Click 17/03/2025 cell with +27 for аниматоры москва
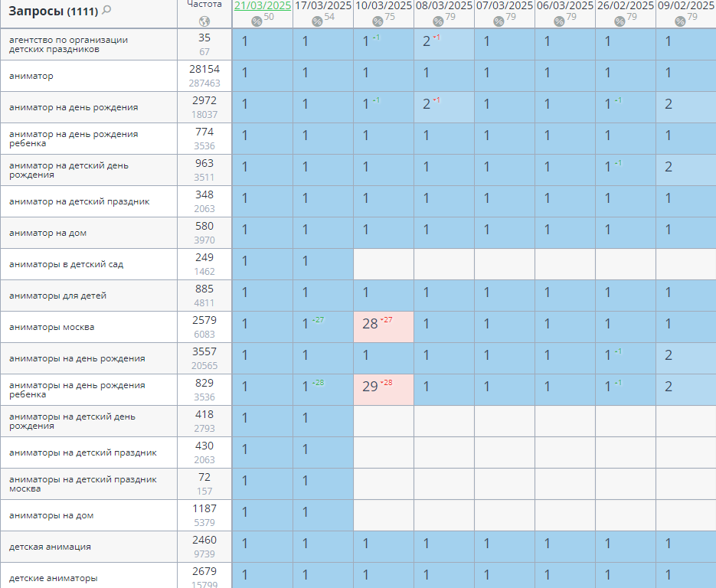The height and width of the screenshot is (588, 716). (323, 327)
